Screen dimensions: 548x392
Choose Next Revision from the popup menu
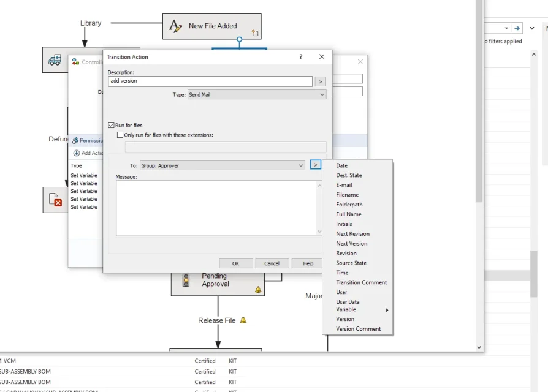(x=352, y=234)
